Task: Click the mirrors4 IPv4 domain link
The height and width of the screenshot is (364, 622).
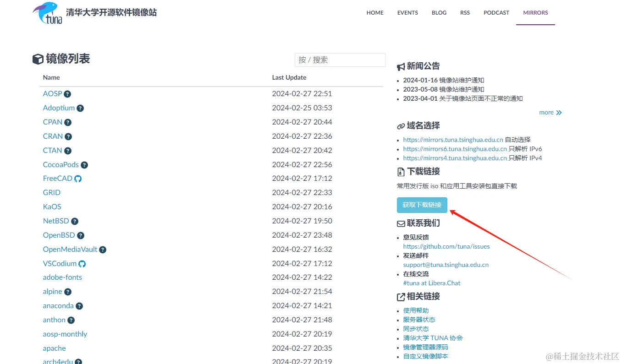Action: click(x=455, y=158)
